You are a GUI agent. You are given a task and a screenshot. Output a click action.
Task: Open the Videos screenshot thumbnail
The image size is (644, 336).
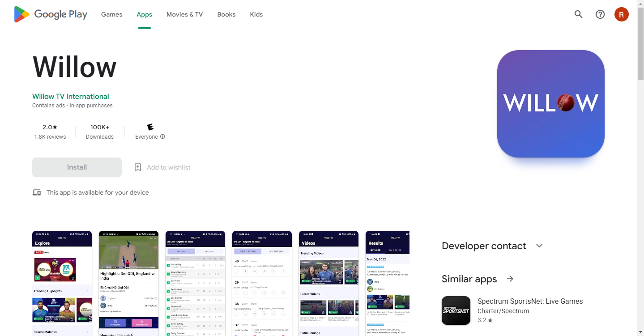(328, 284)
